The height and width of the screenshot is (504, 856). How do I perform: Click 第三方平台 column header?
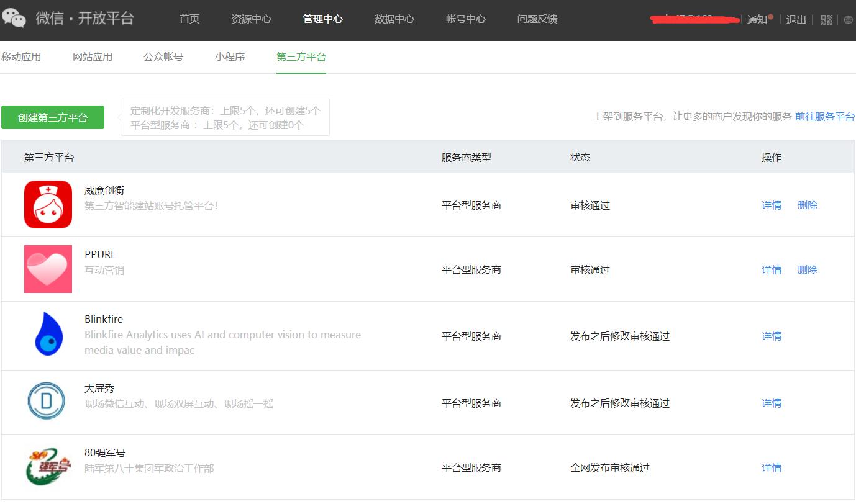point(49,157)
